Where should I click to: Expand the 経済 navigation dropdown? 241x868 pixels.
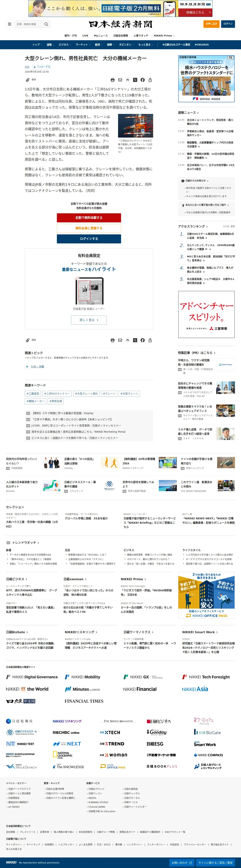point(99,45)
